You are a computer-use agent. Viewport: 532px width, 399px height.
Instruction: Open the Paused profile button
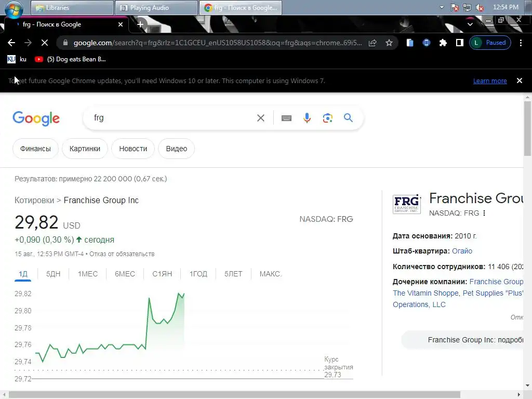(x=490, y=43)
